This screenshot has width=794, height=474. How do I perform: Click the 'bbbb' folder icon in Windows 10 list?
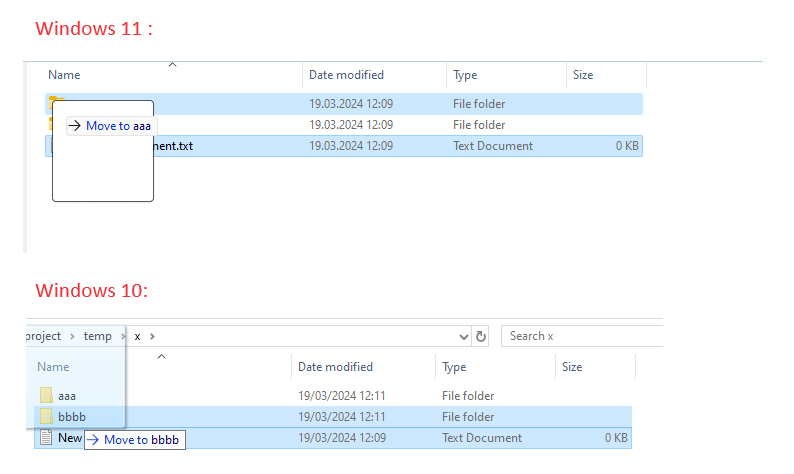pyautogui.click(x=46, y=416)
